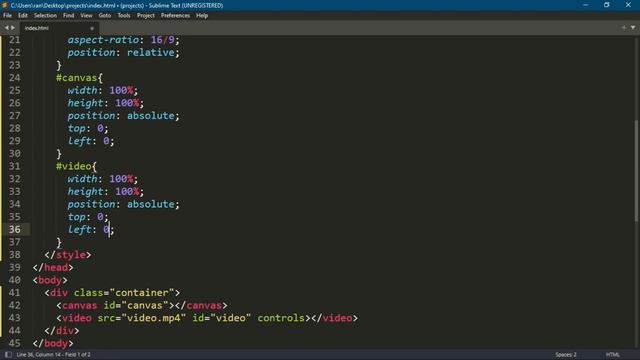The height and width of the screenshot is (360, 640).
Task: Open the Find menu
Action: pos(69,16)
